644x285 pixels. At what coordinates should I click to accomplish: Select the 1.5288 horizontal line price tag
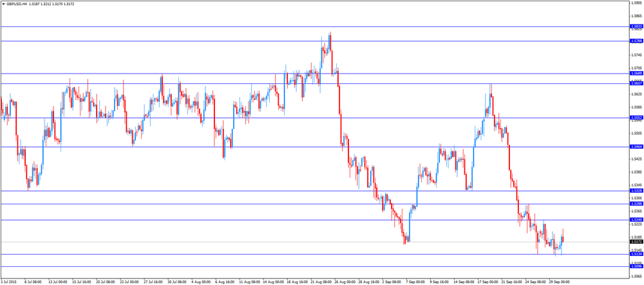(x=636, y=204)
